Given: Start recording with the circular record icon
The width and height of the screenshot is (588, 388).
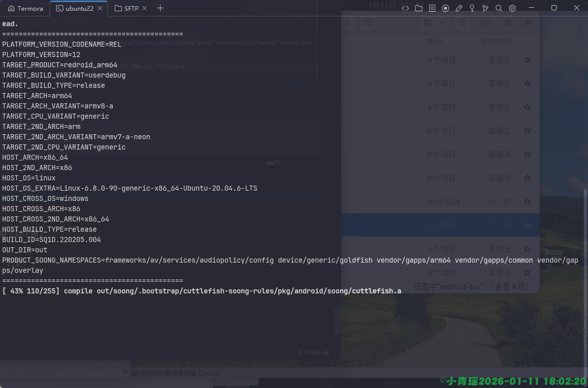Looking at the screenshot, I should point(446,8).
